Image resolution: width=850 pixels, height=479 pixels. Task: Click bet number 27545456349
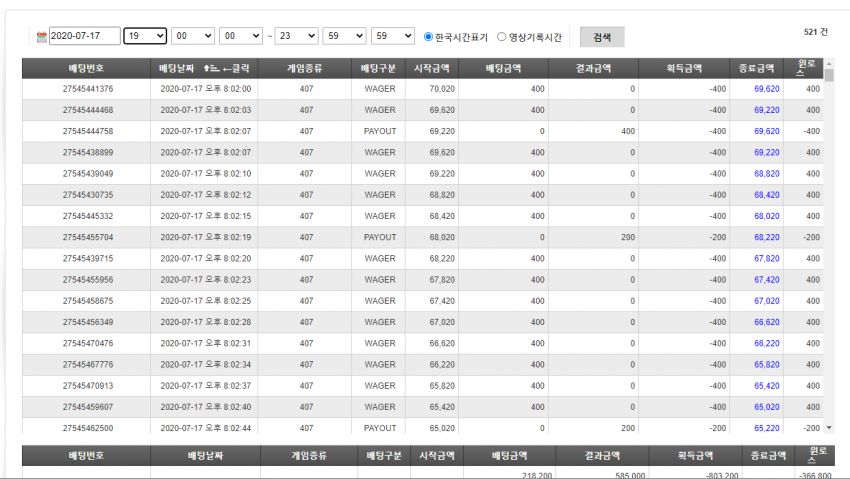(88, 322)
